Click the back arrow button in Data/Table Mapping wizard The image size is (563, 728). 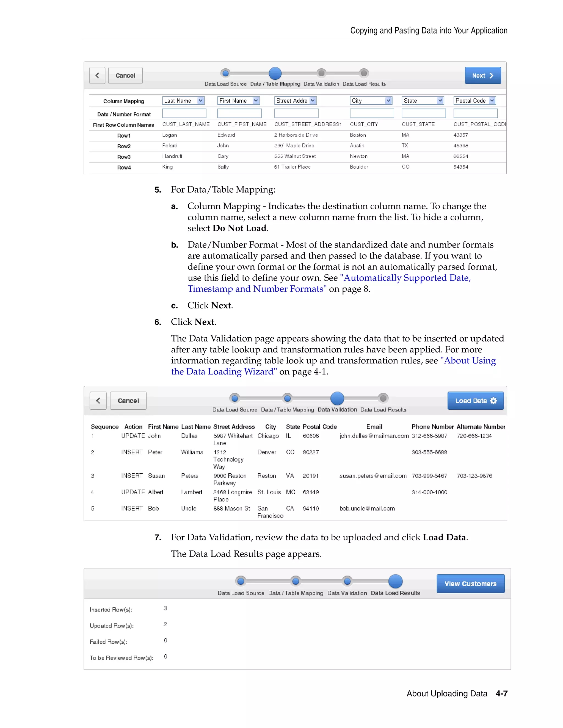point(97,75)
